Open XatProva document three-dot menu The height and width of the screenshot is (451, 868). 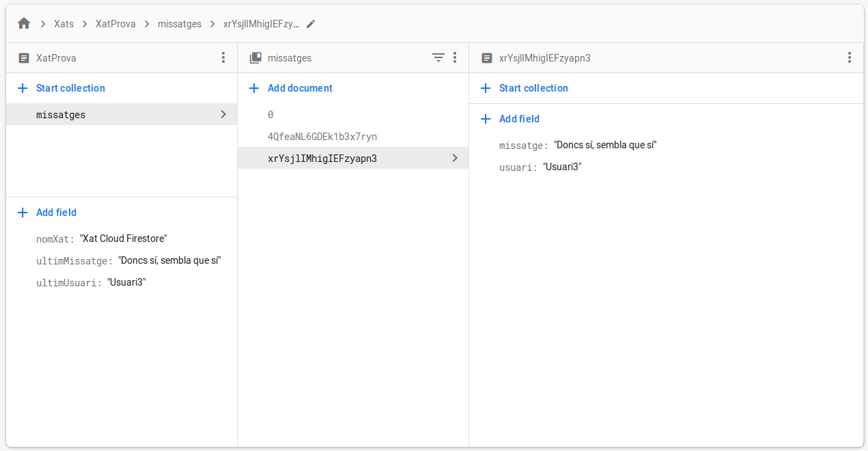click(223, 58)
